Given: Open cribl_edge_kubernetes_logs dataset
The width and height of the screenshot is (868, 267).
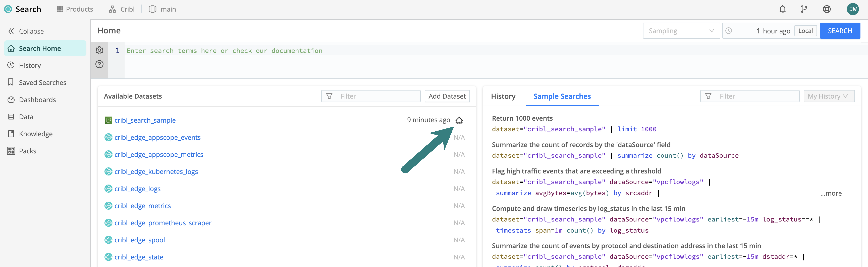Looking at the screenshot, I should pyautogui.click(x=156, y=172).
